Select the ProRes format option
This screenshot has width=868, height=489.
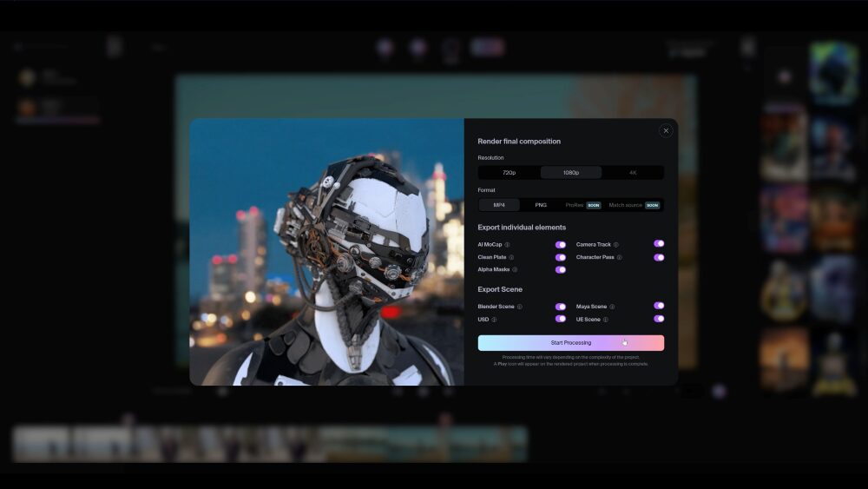click(x=583, y=206)
